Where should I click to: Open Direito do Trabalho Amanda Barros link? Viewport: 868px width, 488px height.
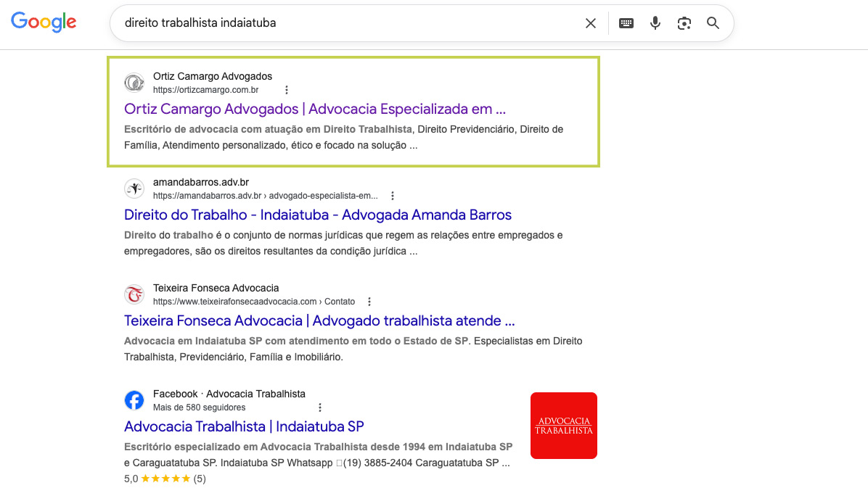point(317,215)
